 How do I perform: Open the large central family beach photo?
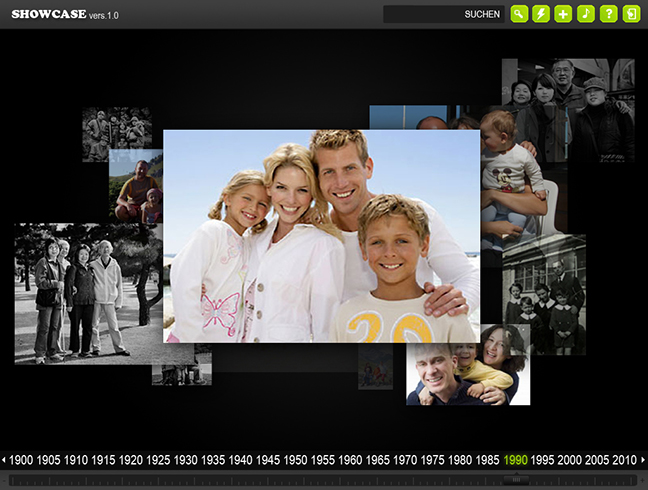coord(320,235)
